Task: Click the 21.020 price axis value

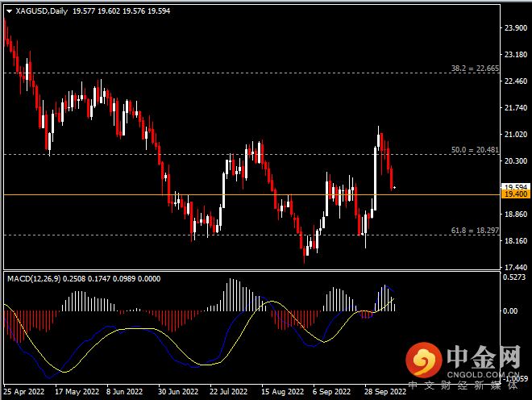Action: (516, 135)
